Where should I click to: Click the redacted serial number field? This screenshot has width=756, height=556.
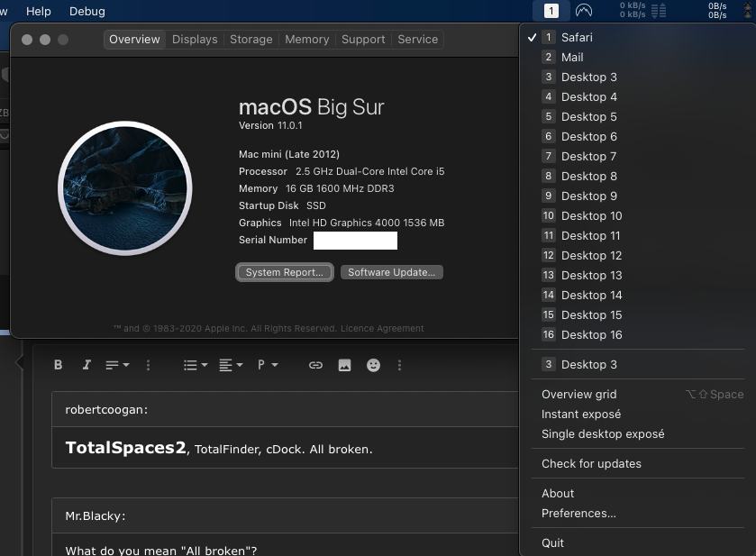tap(355, 240)
